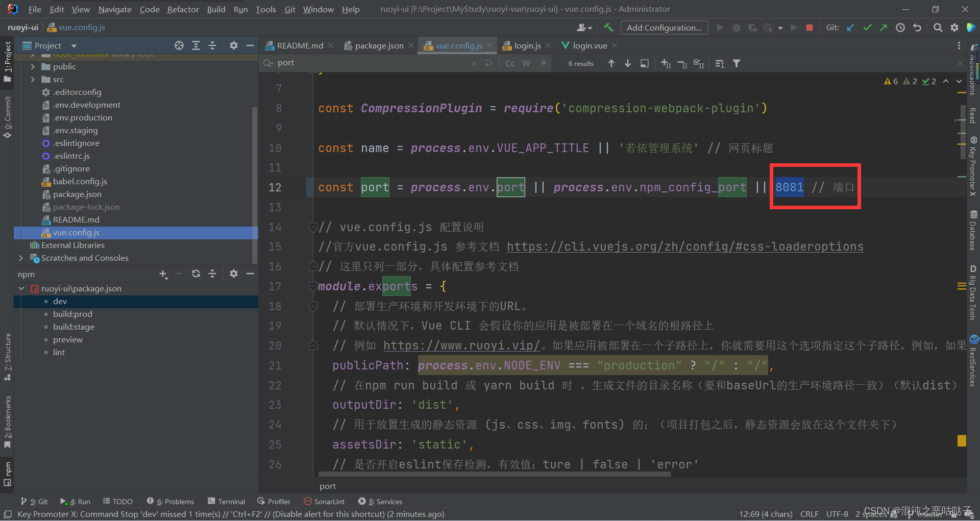Open search results in find window icon
Viewport: 980px width, 521px height.
click(x=645, y=63)
